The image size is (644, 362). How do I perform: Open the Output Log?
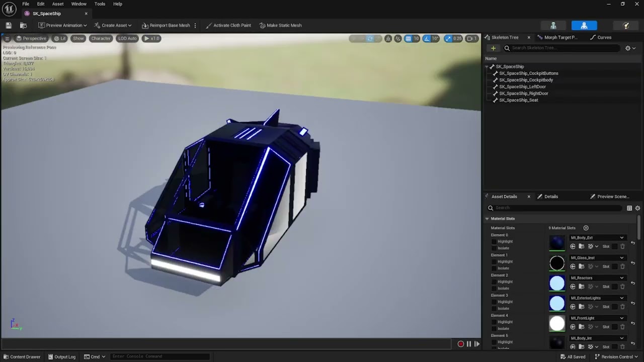(61, 357)
